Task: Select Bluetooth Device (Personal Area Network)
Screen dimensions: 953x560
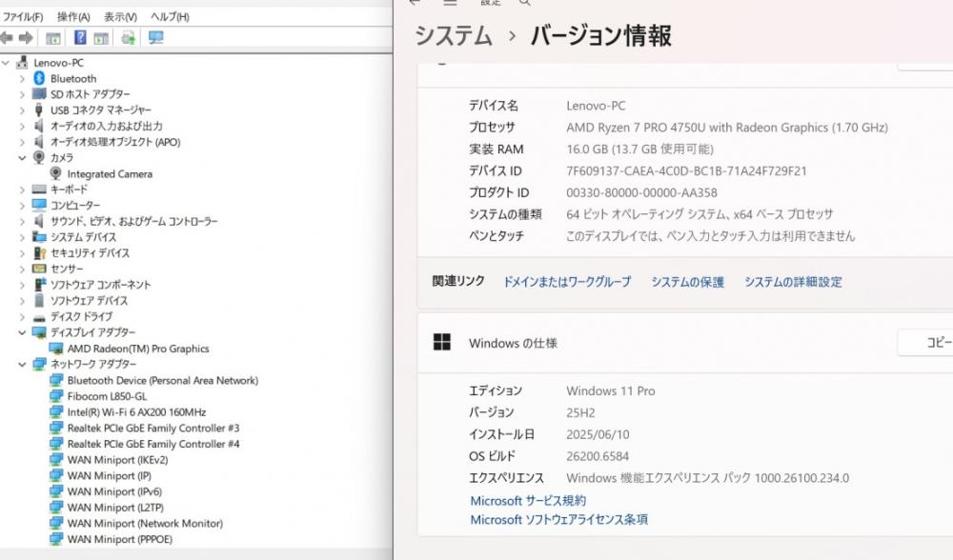Action: click(162, 380)
